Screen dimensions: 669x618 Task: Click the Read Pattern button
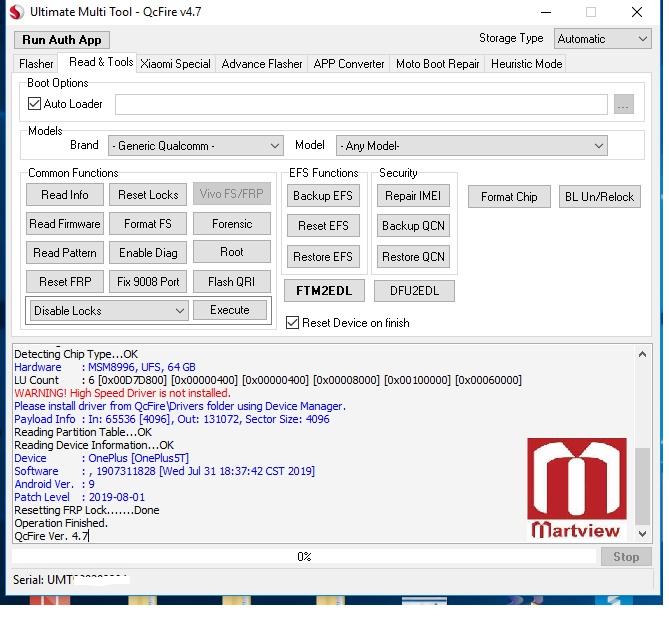click(x=65, y=253)
